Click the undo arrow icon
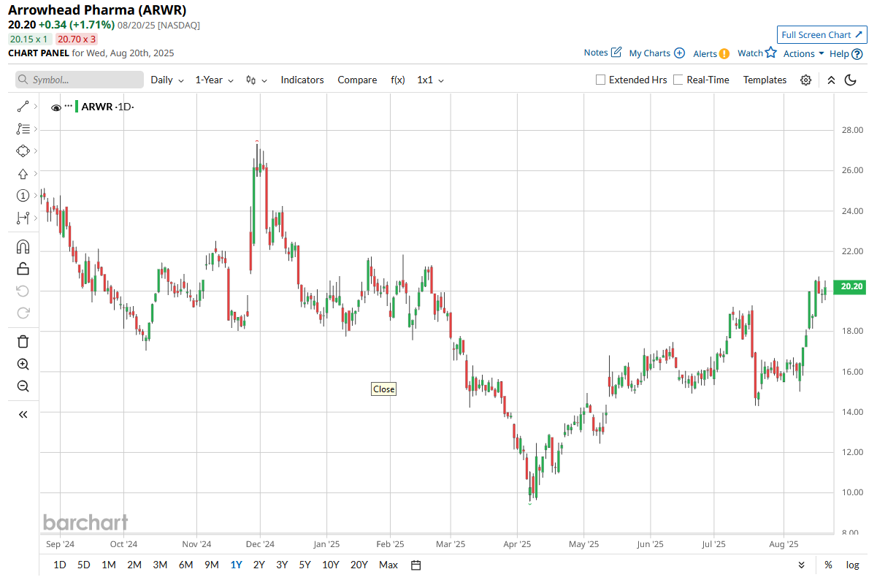The height and width of the screenshot is (588, 877). tap(23, 291)
